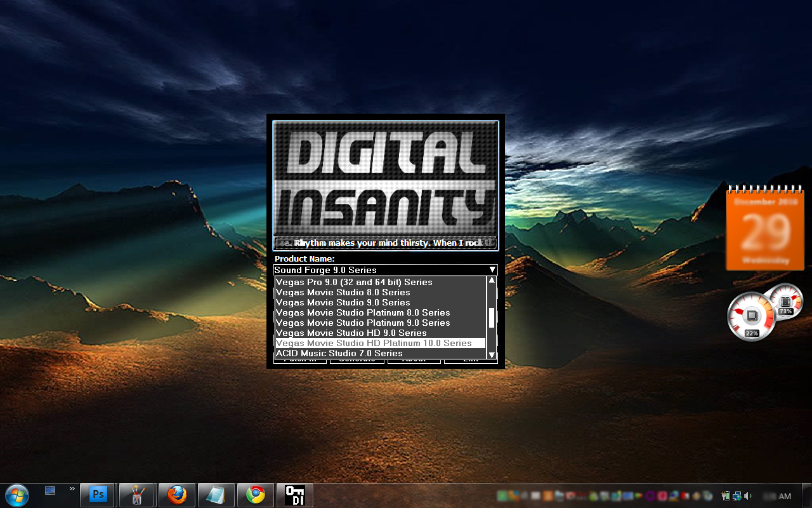Choose Vegas Movie Studio Platinum 9.0 Series

point(380,323)
